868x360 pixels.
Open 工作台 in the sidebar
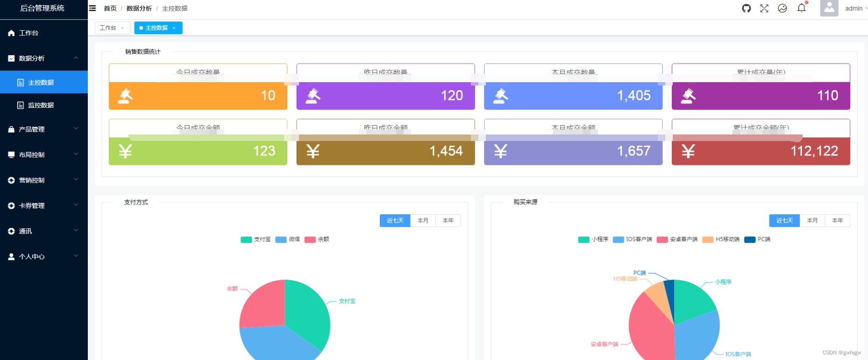pyautogui.click(x=44, y=33)
